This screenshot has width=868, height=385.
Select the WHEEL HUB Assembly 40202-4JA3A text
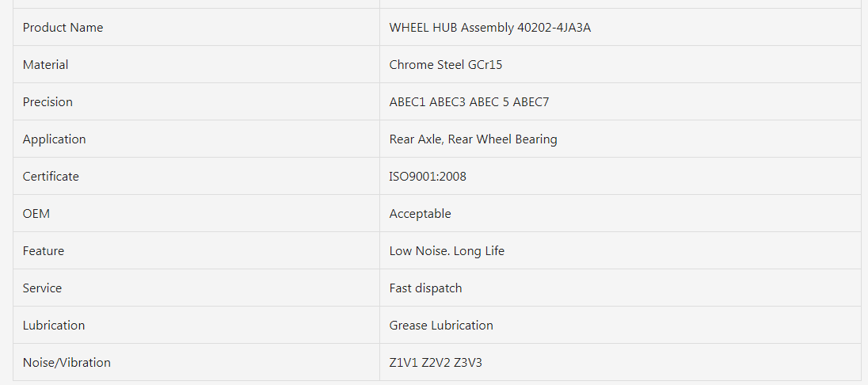click(x=490, y=27)
